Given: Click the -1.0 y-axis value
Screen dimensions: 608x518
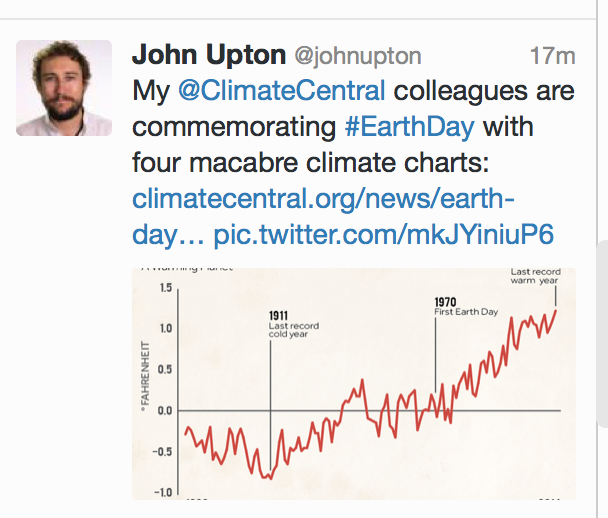Looking at the screenshot, I should point(162,492).
